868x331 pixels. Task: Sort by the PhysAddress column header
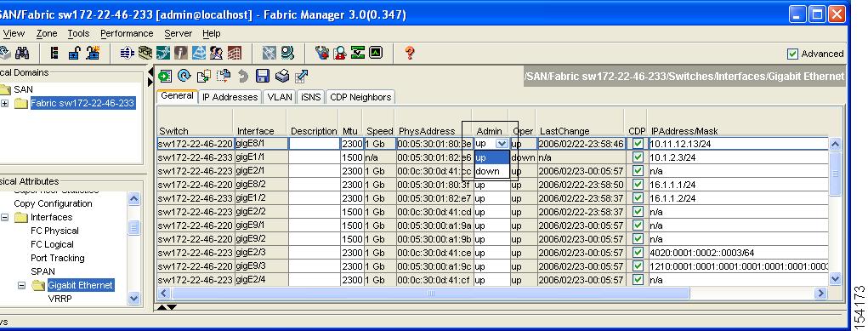[434, 131]
